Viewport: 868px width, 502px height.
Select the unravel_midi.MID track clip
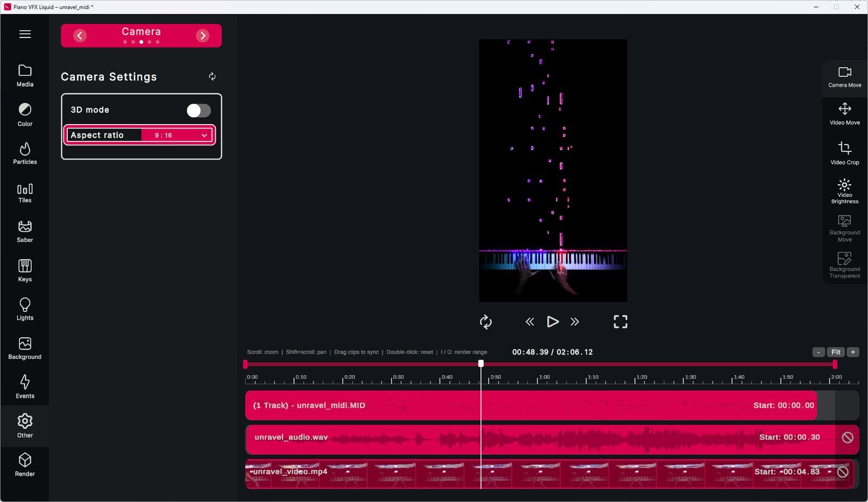click(x=531, y=406)
